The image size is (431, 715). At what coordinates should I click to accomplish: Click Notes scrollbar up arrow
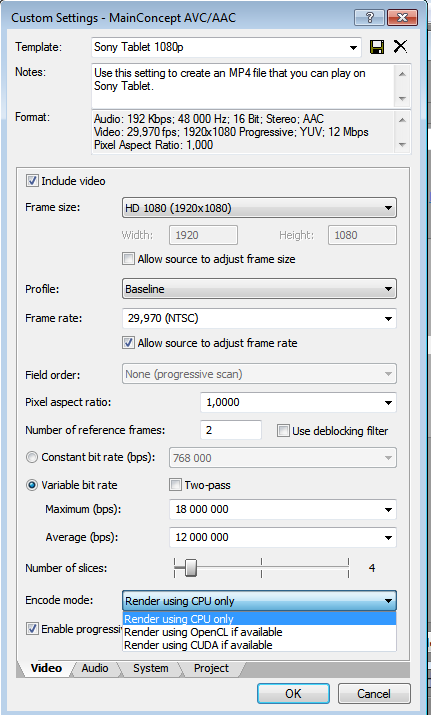click(x=402, y=73)
